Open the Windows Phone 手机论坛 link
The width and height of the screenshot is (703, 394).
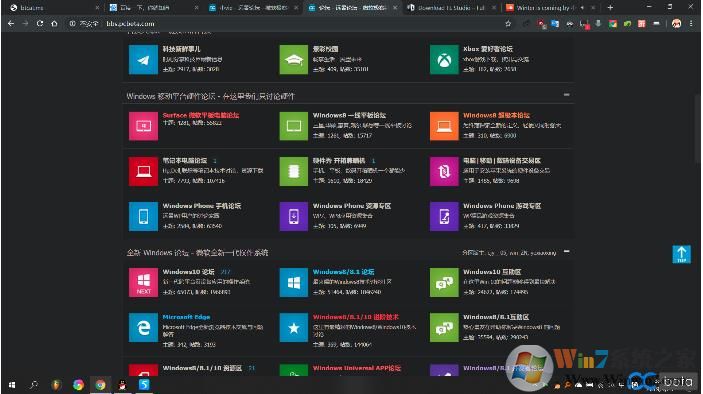coord(202,206)
